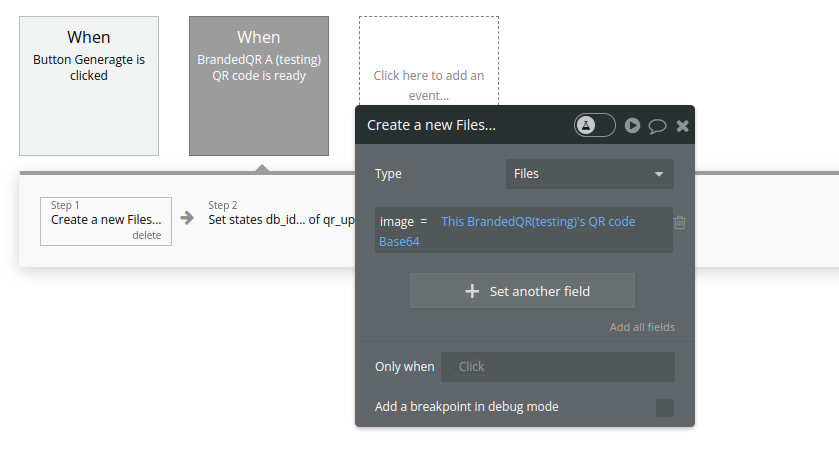Delete Step 1 using the delete link

pos(146,235)
